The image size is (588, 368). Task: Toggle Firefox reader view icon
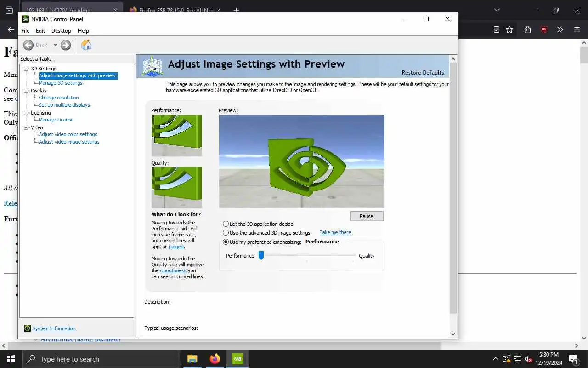[x=497, y=29]
